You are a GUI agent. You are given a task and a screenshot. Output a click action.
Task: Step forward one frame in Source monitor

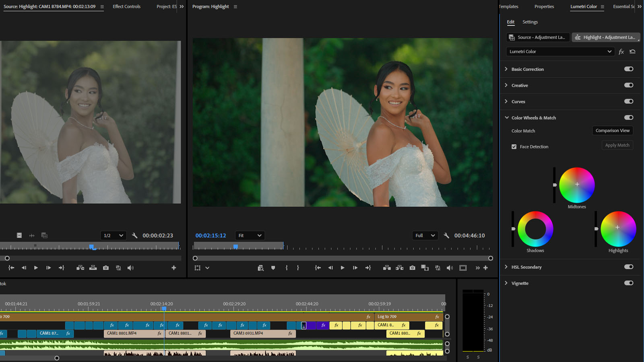click(x=48, y=268)
